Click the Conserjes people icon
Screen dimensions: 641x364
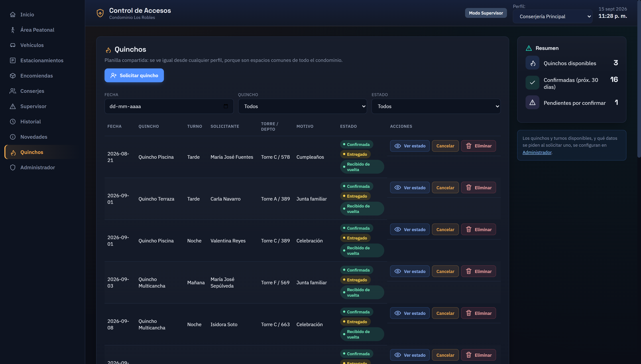click(x=13, y=91)
